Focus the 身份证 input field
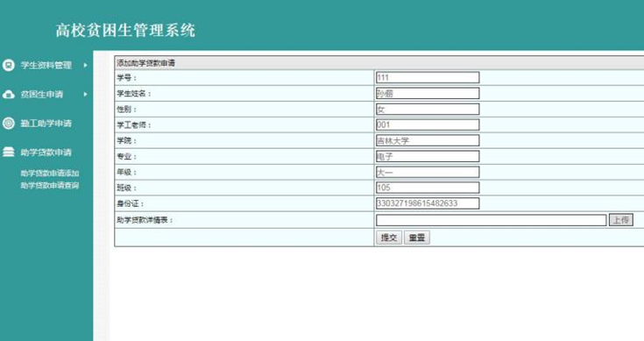644x341 pixels. [428, 203]
